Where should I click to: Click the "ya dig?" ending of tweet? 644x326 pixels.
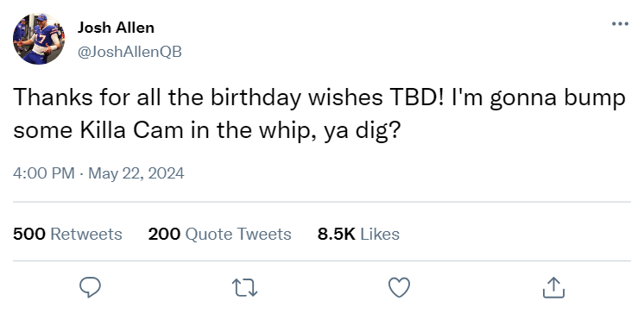(x=362, y=131)
